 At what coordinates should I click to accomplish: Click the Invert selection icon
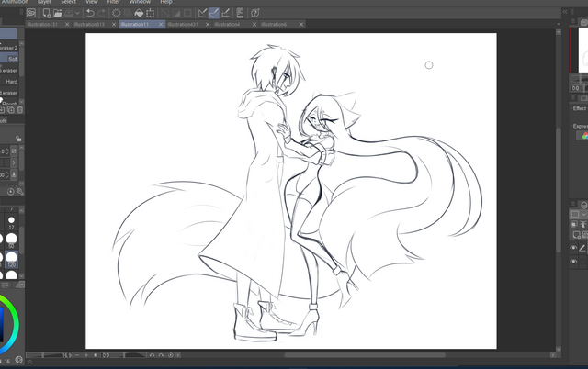176,13
